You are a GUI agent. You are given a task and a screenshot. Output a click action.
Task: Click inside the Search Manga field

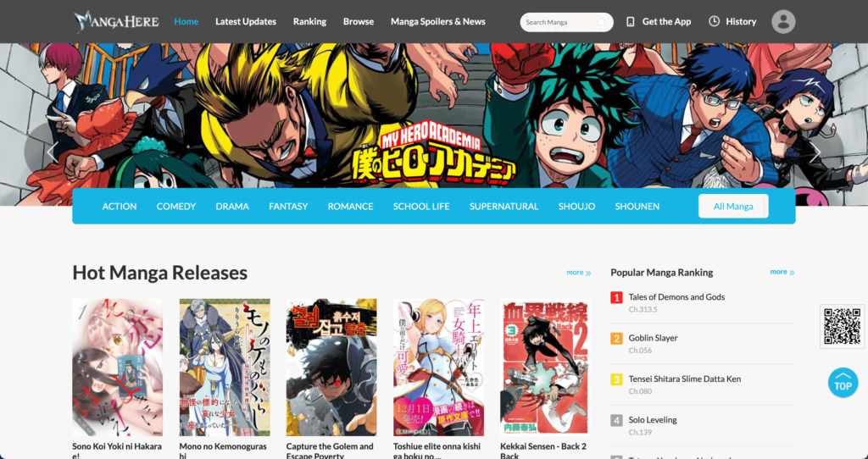point(558,22)
